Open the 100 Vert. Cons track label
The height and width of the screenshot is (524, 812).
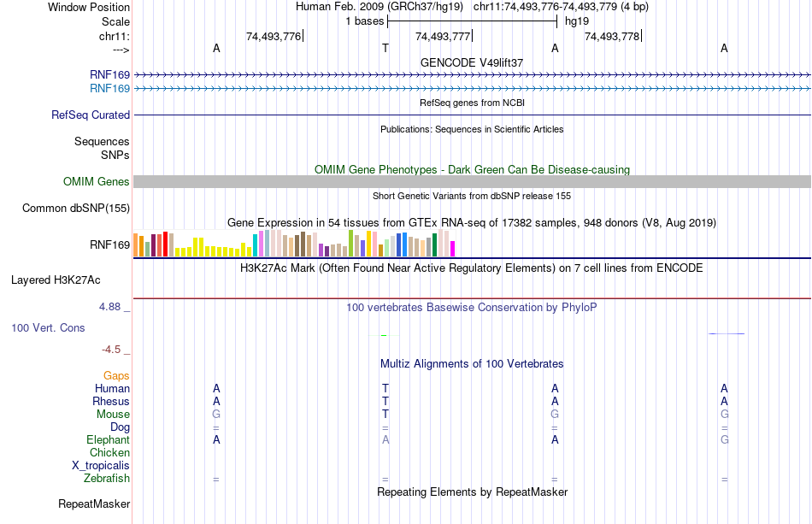pyautogui.click(x=48, y=327)
